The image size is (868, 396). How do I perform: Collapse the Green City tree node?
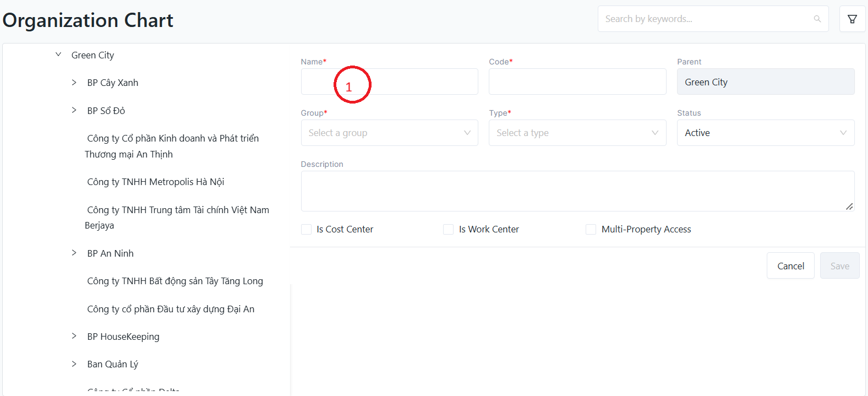coord(58,55)
